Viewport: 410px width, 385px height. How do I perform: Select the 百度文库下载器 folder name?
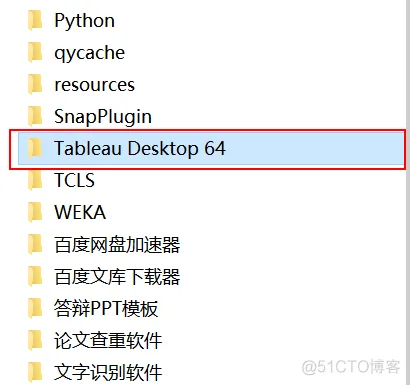pos(117,277)
